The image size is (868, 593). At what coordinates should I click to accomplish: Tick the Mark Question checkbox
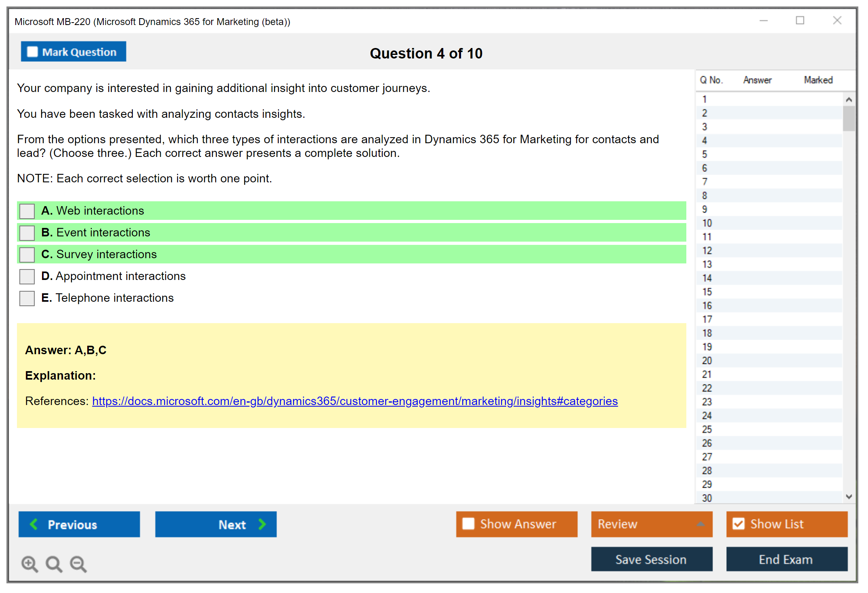[x=32, y=52]
